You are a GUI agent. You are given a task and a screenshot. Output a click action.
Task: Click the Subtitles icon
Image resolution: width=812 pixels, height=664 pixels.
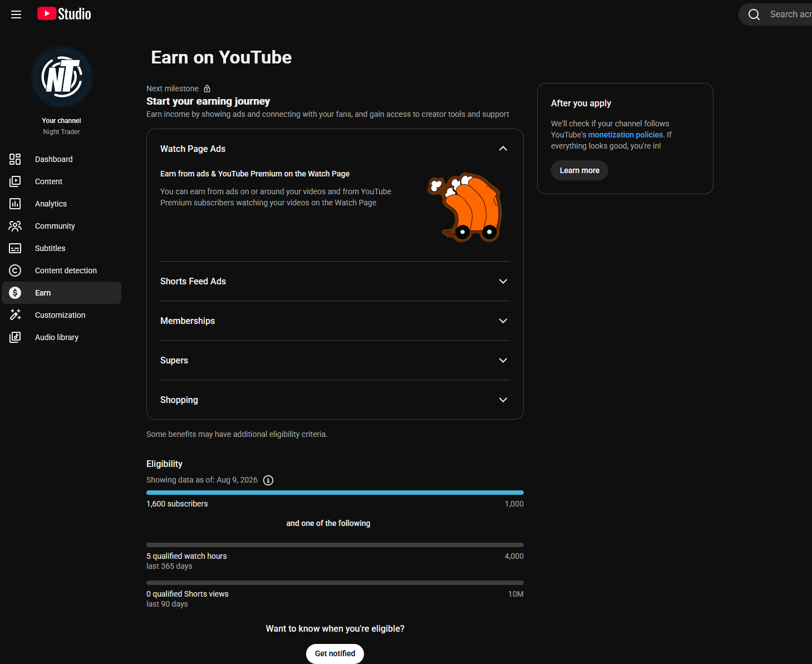(15, 248)
